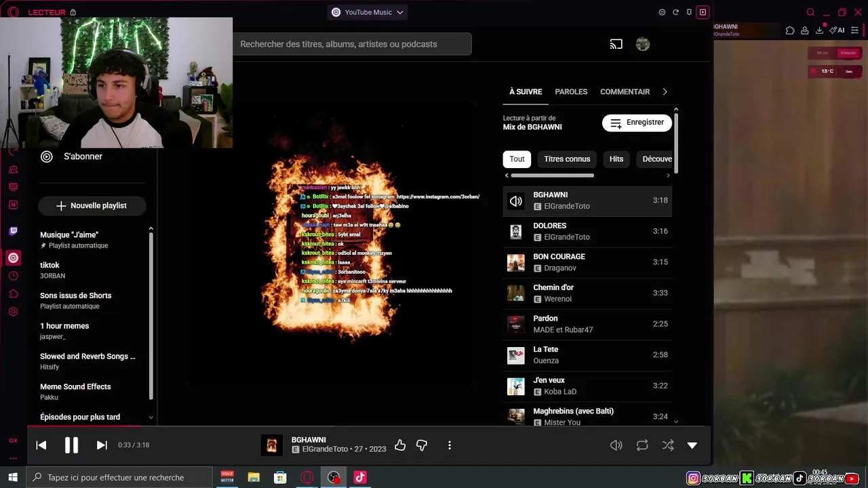Skip to the next track
This screenshot has width=868, height=488.
tap(102, 445)
